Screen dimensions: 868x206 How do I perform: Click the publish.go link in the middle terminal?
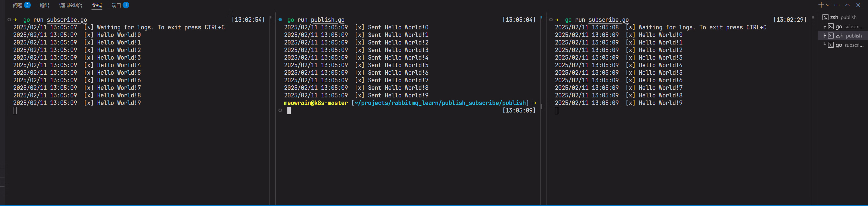[327, 20]
